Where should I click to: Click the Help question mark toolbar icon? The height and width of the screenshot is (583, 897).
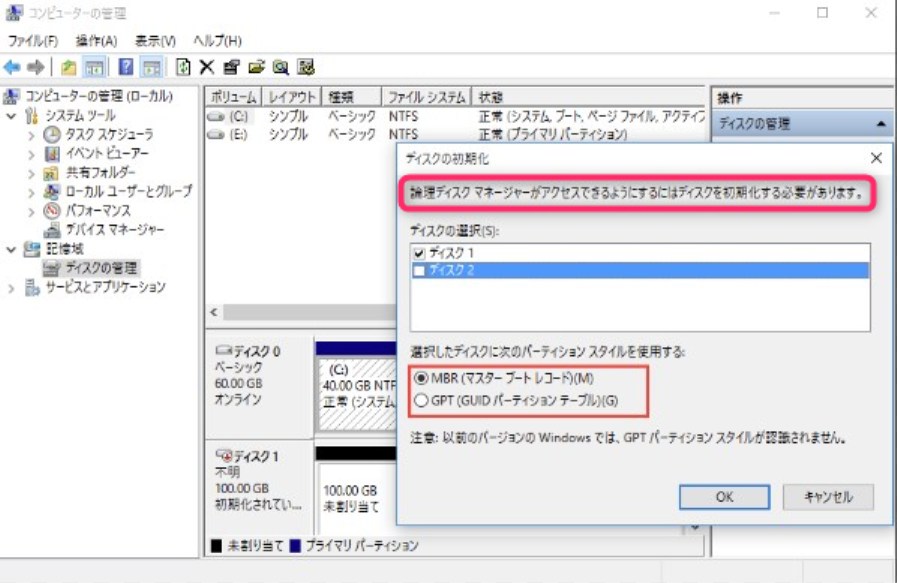coord(126,67)
